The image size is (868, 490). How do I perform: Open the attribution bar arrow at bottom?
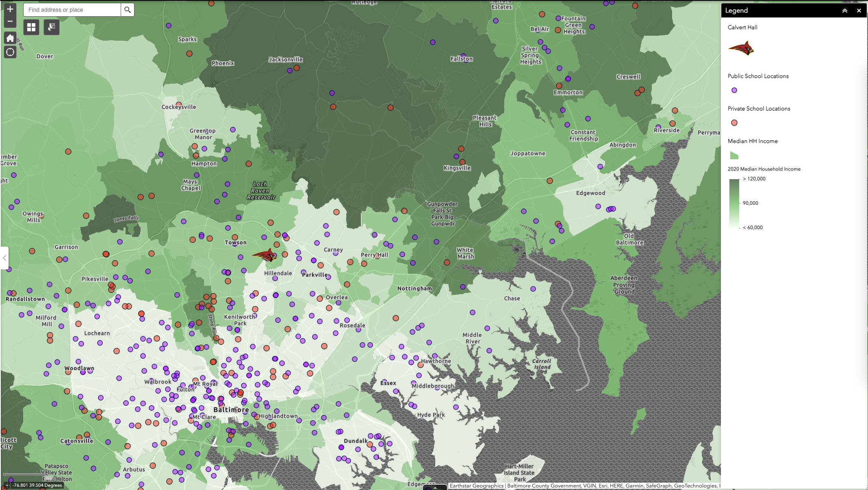pos(435,487)
